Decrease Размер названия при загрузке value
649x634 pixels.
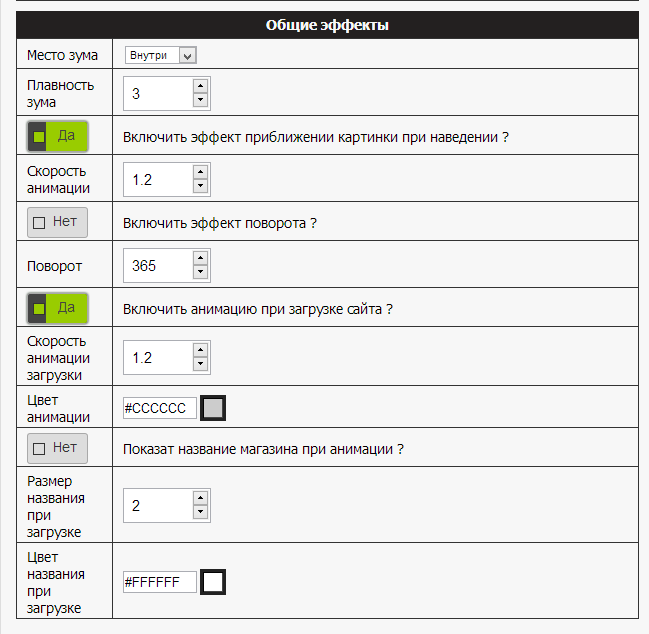click(200, 512)
